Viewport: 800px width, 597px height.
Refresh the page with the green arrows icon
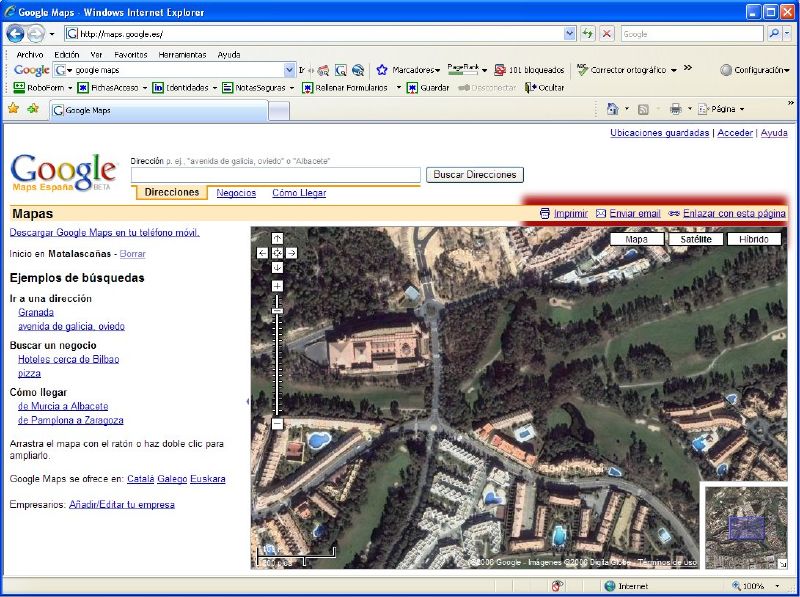(588, 34)
